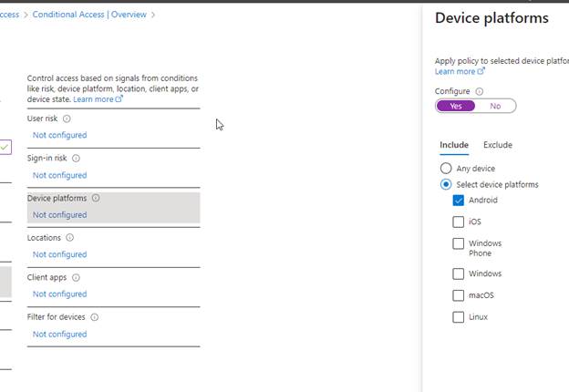Viewport: 569px width, 392px height.
Task: Toggle Configure to Yes
Action: pos(456,106)
